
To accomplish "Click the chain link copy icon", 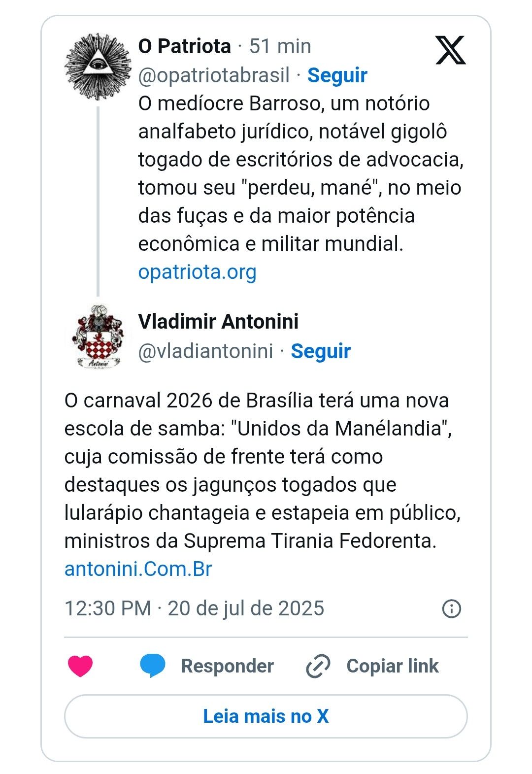I will pyautogui.click(x=318, y=666).
